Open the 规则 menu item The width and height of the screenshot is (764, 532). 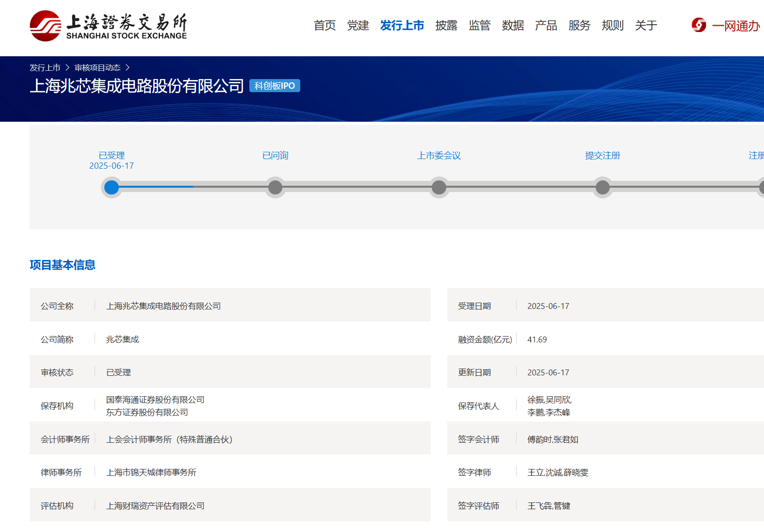click(613, 26)
